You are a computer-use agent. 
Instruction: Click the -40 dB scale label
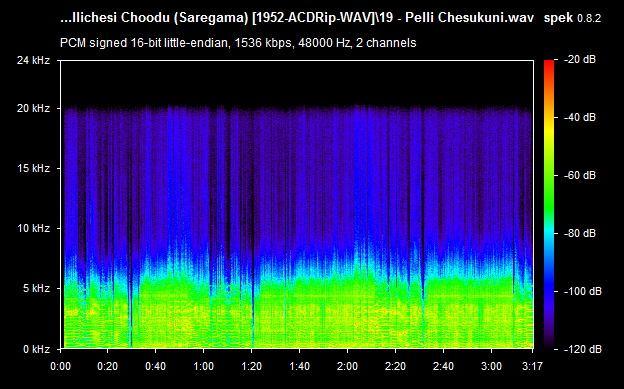[x=580, y=117]
